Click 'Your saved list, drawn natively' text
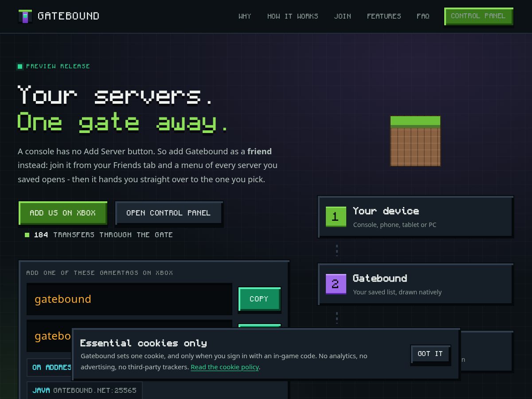 (397, 292)
